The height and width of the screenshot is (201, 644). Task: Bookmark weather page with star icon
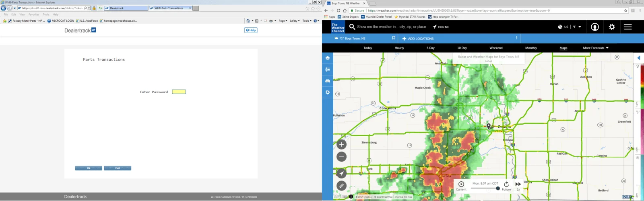click(625, 10)
